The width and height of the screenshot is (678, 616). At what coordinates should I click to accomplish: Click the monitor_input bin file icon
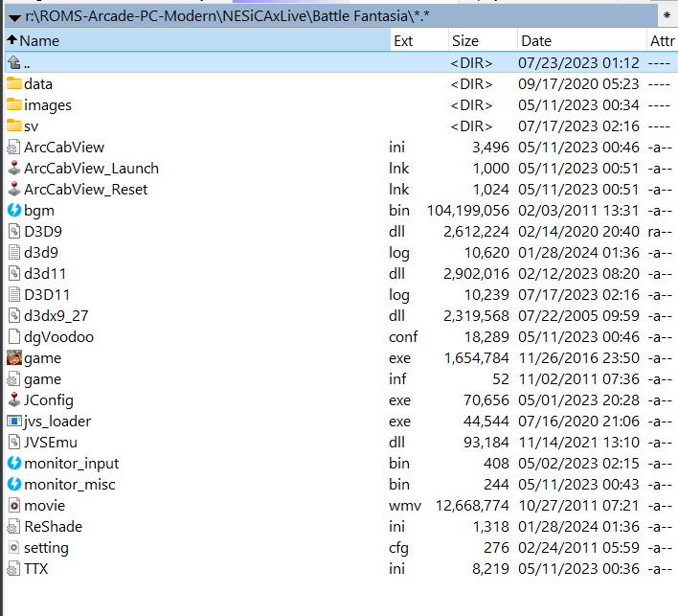click(14, 463)
